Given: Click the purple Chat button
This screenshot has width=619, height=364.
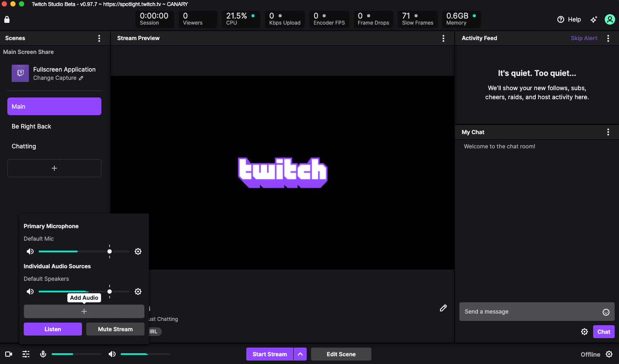Looking at the screenshot, I should (604, 332).
